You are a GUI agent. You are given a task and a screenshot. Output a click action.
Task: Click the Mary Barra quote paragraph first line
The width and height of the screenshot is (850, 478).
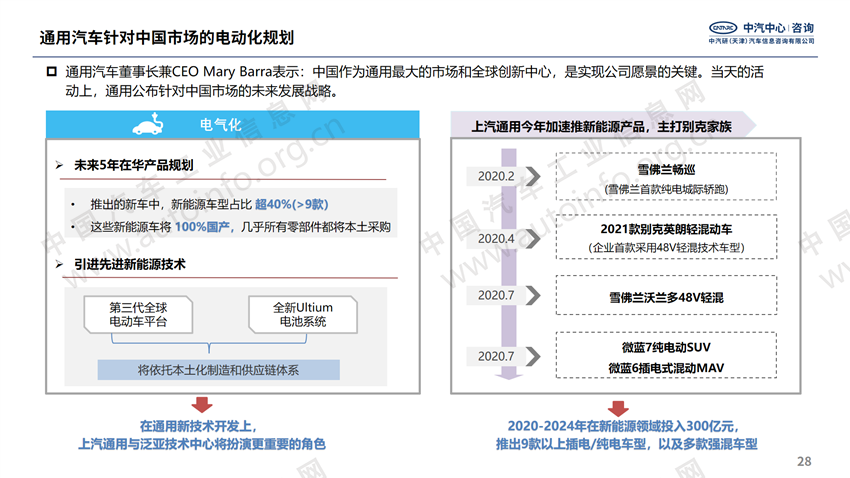pos(414,72)
